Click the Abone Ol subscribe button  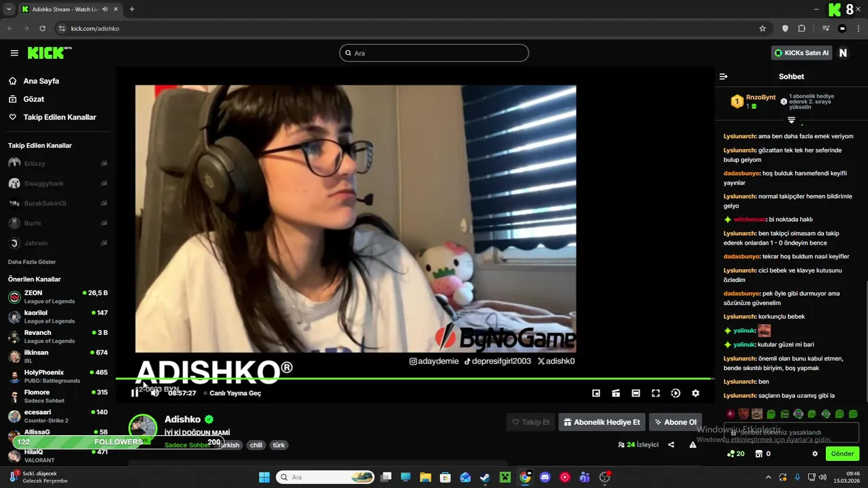675,422
